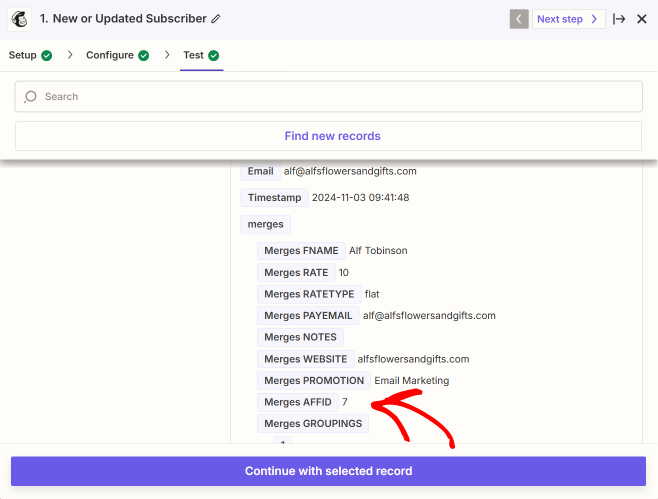
Task: Click the Merges RATETYPE label
Action: point(309,294)
